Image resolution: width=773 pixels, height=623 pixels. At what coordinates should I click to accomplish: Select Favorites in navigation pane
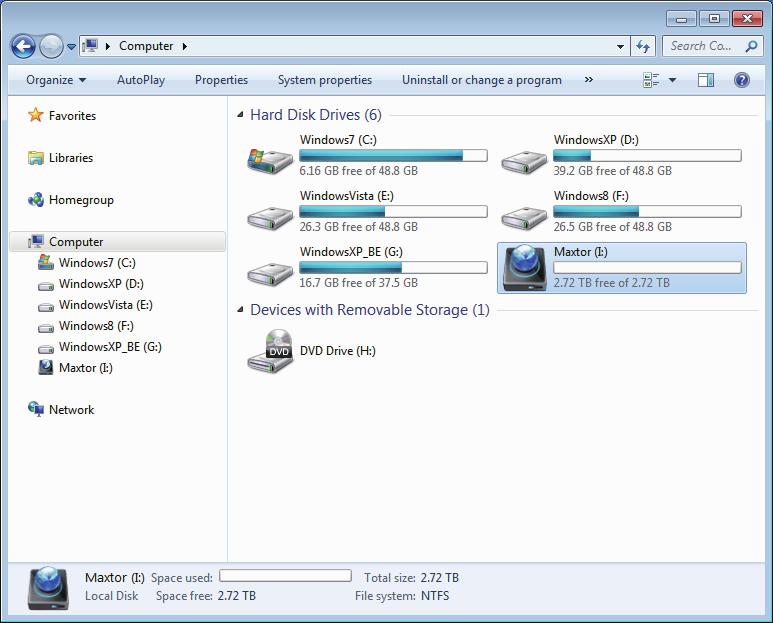(72, 115)
